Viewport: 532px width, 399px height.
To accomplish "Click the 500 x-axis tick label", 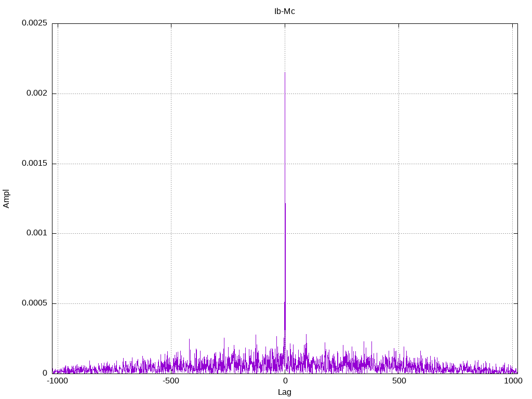I will pos(399,381).
